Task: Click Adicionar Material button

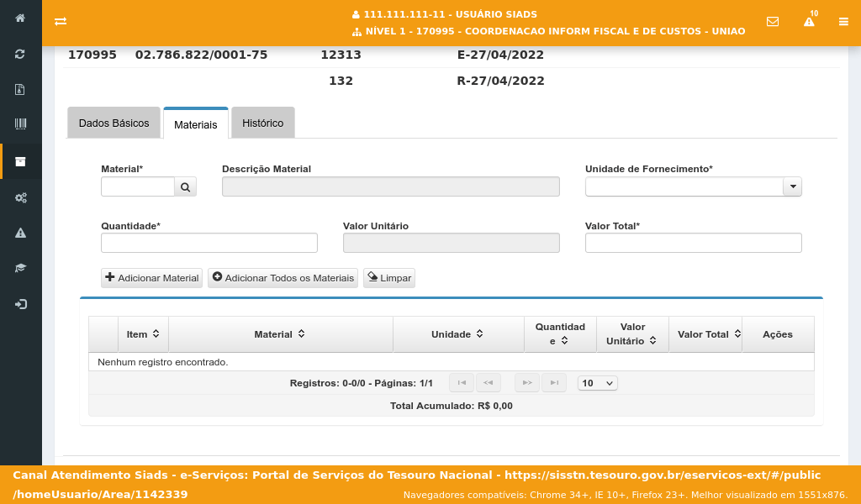Action: (x=151, y=278)
